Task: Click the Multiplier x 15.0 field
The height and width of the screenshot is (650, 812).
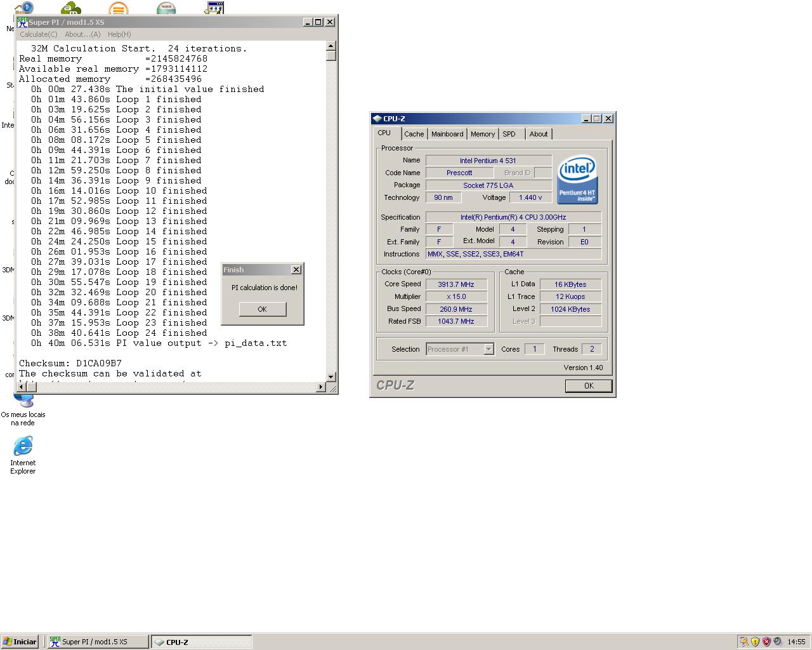Action: (x=456, y=296)
